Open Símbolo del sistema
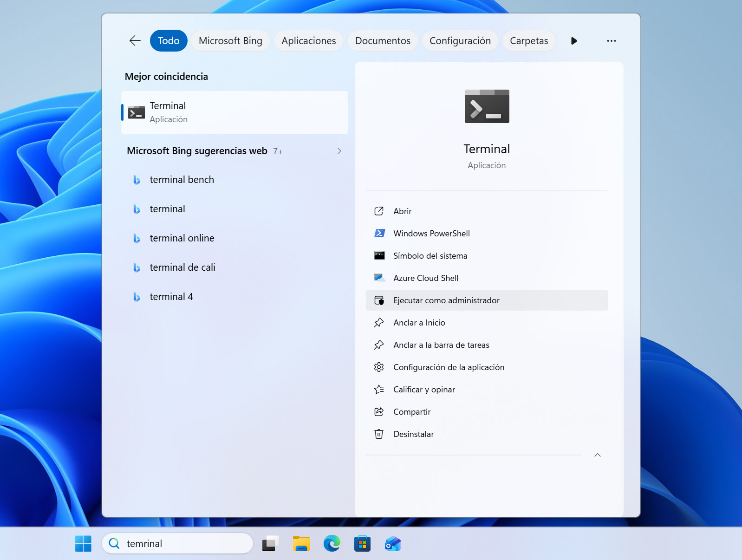Screen dimensions: 742x560 pyautogui.click(x=487, y=256)
